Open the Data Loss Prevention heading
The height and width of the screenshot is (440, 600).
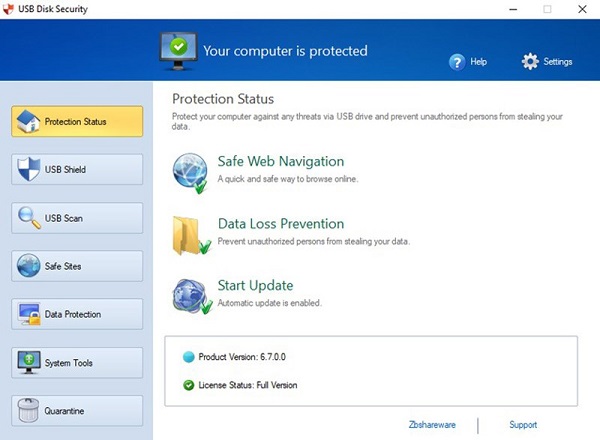(x=281, y=223)
